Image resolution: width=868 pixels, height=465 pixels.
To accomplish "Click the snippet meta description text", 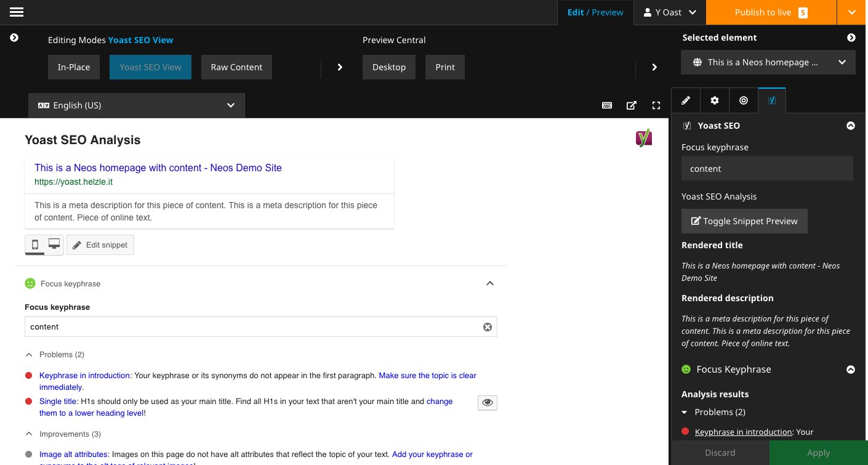I will [206, 211].
